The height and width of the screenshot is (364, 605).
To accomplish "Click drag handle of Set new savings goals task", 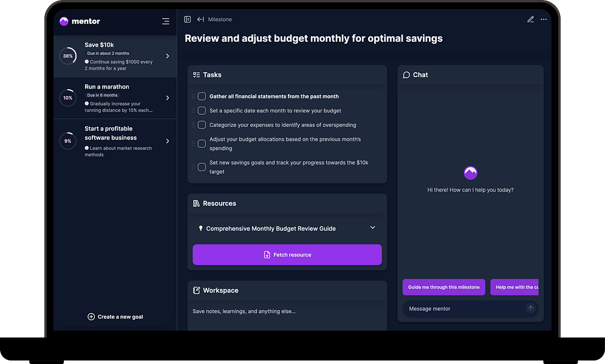I will [x=193, y=167].
